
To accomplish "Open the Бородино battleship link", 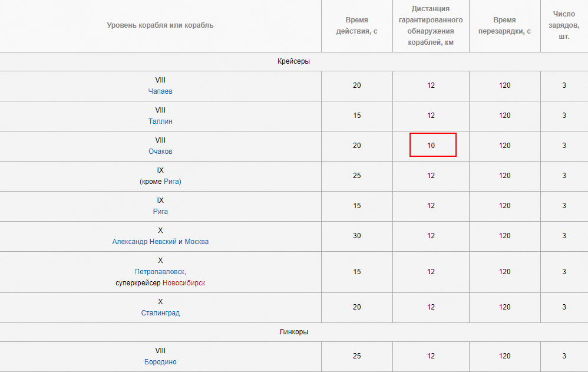I will point(160,362).
